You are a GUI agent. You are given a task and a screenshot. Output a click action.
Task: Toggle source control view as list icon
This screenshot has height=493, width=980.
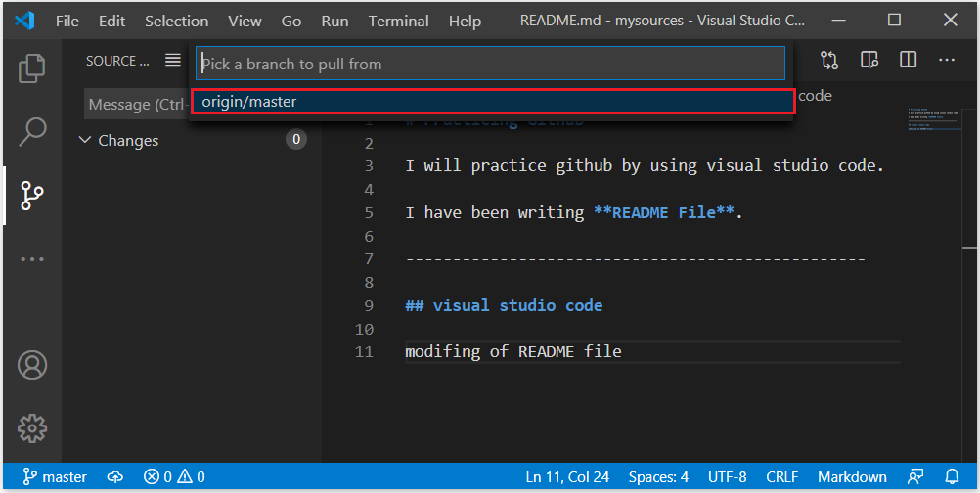pyautogui.click(x=173, y=60)
